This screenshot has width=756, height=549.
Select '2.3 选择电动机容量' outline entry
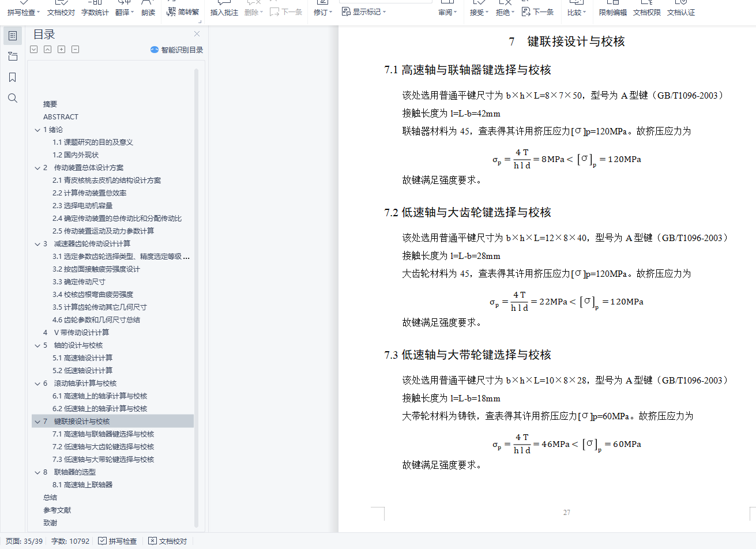82,206
